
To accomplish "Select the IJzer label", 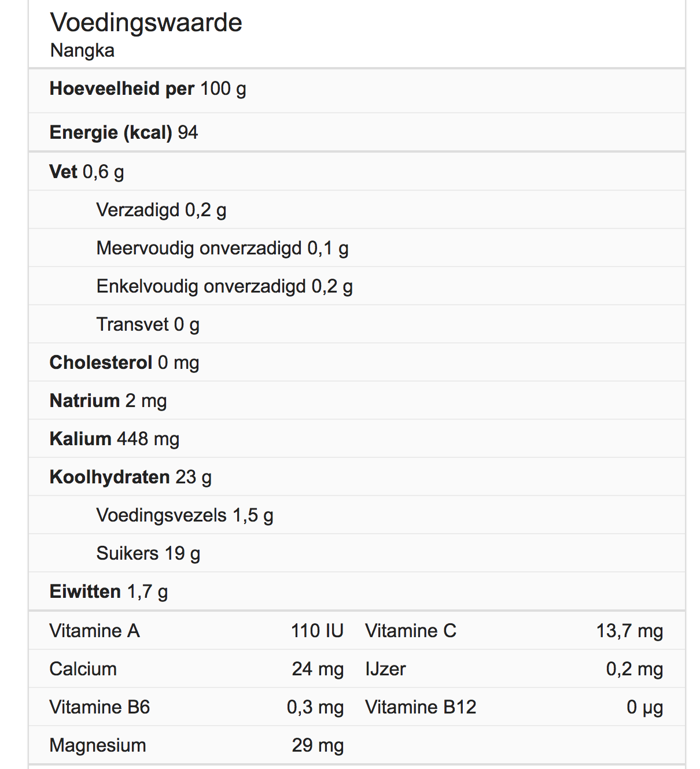I will (x=385, y=670).
